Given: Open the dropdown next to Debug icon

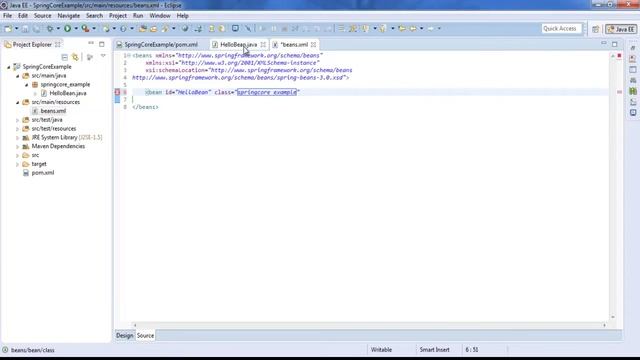Looking at the screenshot, I should coord(58,29).
